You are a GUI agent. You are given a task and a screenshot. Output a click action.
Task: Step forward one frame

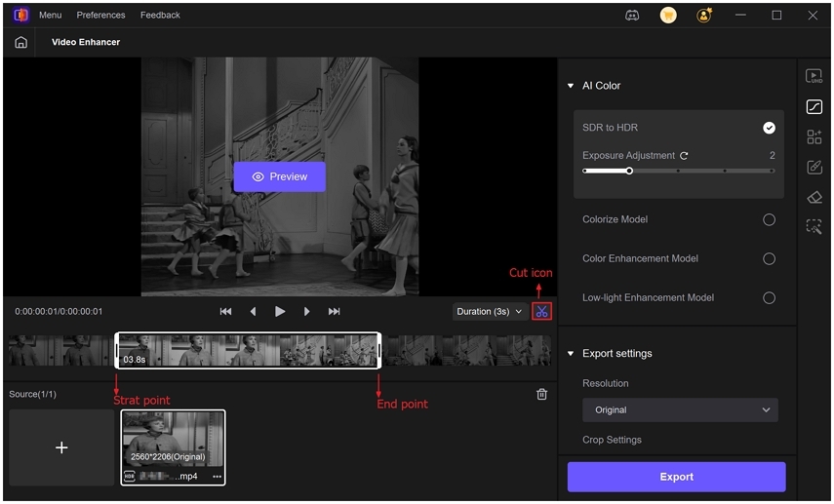coord(307,312)
